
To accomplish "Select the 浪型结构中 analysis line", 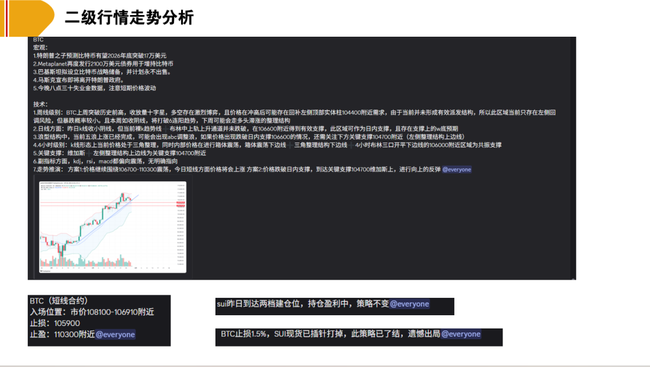I will click(249, 136).
